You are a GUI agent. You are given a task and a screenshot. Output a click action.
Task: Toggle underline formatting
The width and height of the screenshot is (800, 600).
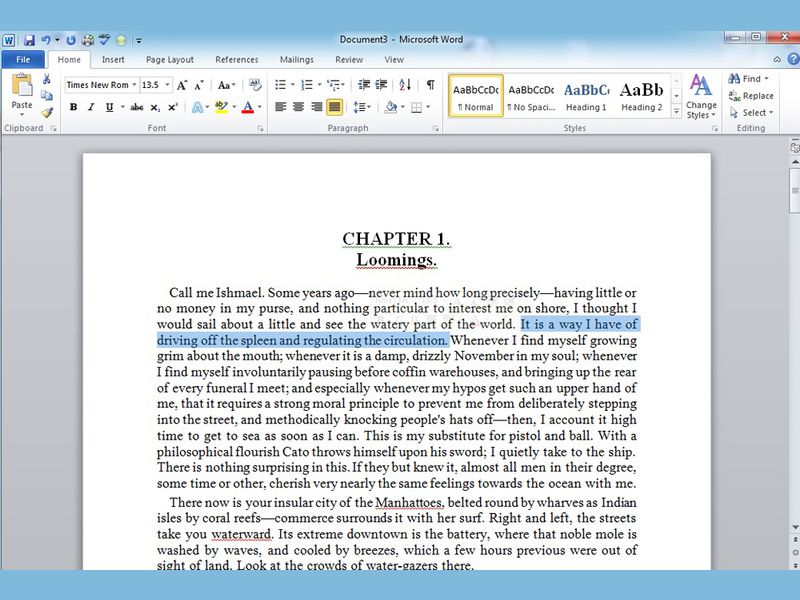(x=109, y=107)
